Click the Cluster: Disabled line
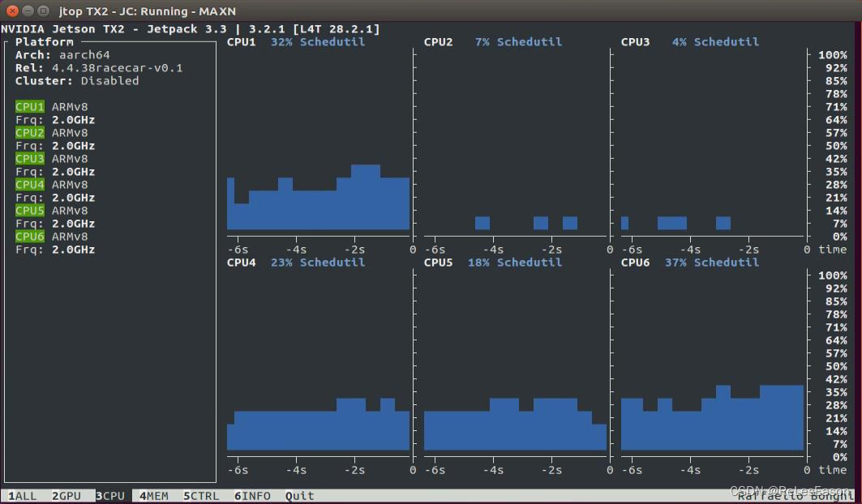The height and width of the screenshot is (504, 862). (77, 81)
